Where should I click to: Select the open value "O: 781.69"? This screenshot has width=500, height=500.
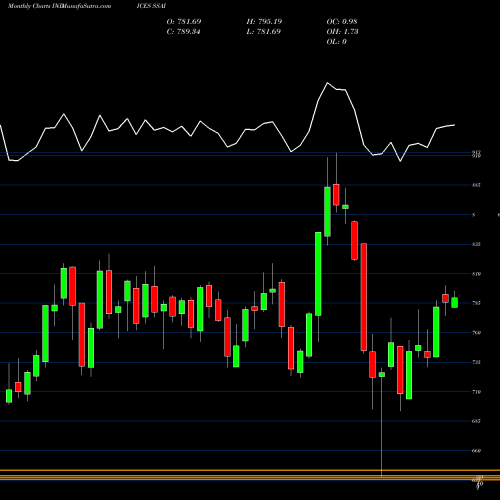click(184, 22)
